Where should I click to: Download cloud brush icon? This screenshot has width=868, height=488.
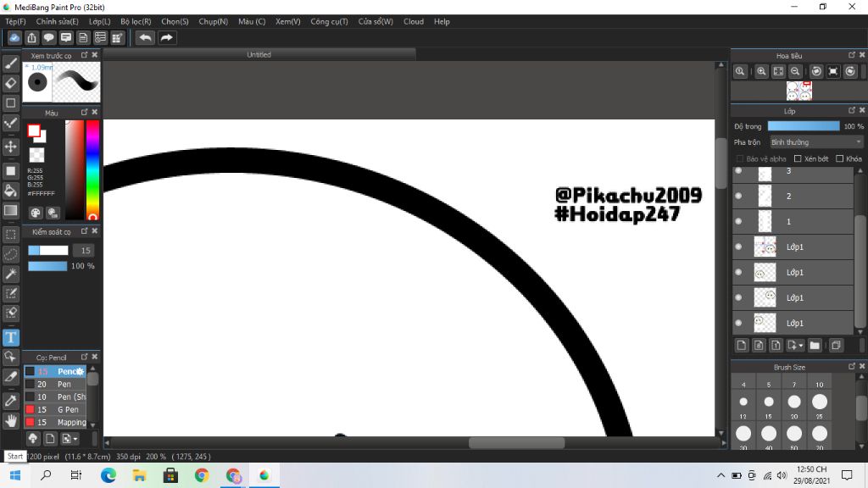pos(33,439)
